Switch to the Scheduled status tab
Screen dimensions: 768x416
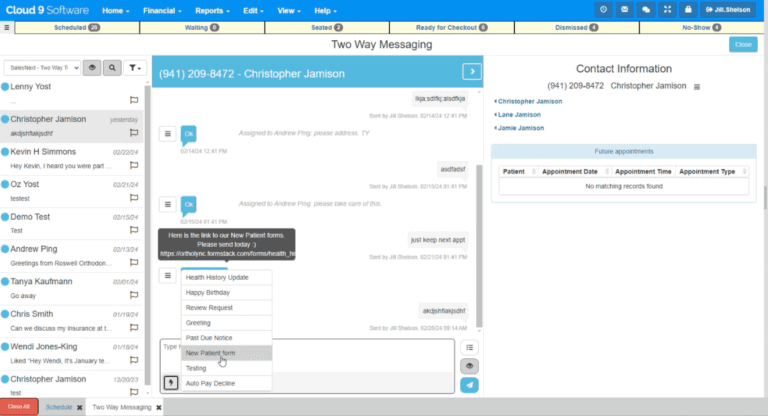[77, 27]
